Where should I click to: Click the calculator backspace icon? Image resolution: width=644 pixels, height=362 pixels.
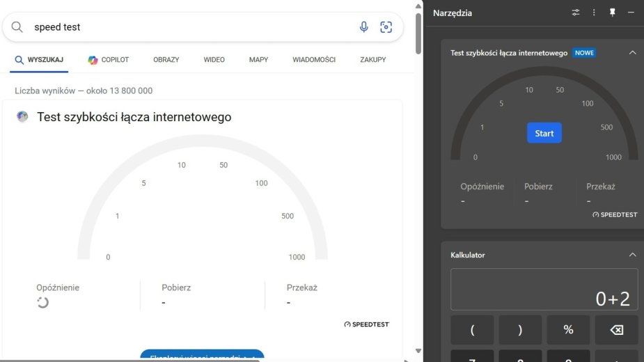click(x=616, y=329)
